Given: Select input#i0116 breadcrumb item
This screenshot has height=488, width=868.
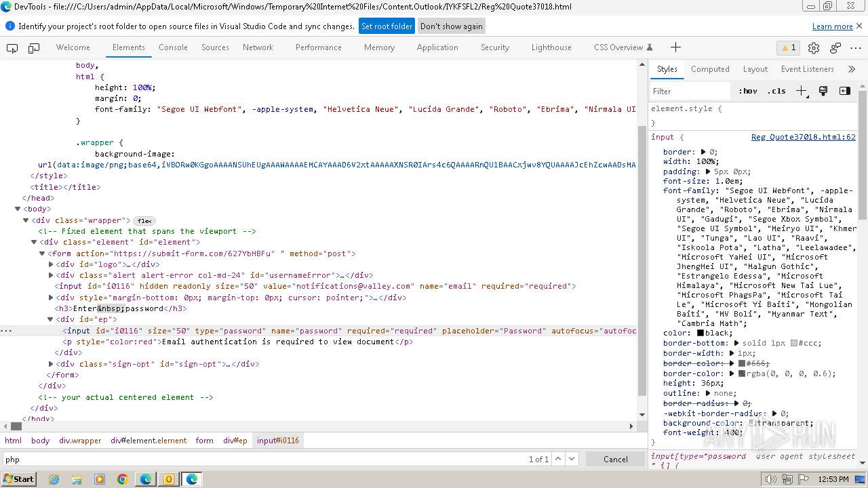Looking at the screenshot, I should pyautogui.click(x=277, y=441).
